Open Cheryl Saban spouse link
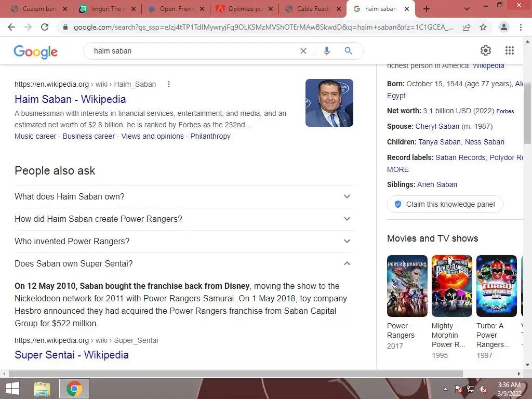This screenshot has width=532, height=399. (x=437, y=126)
